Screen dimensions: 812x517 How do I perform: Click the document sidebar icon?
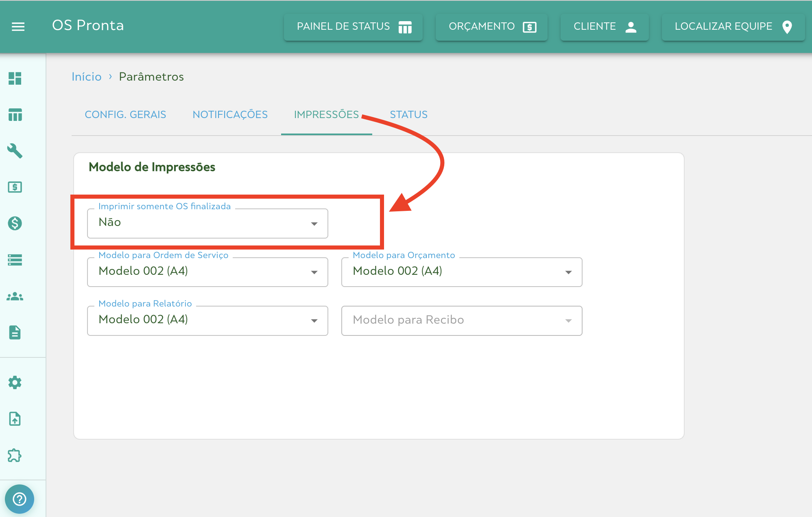[15, 332]
